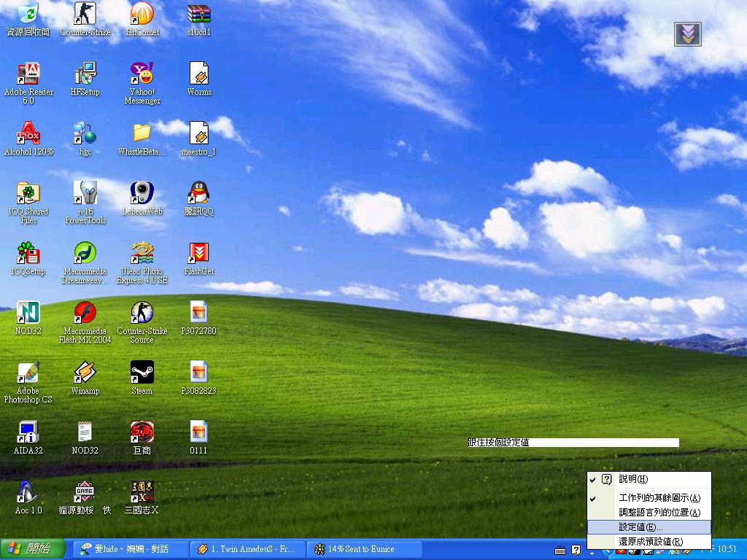Viewport: 747px width, 560px height.
Task: Open the 14% Sent to Eunice taskbar window
Action: tap(364, 549)
